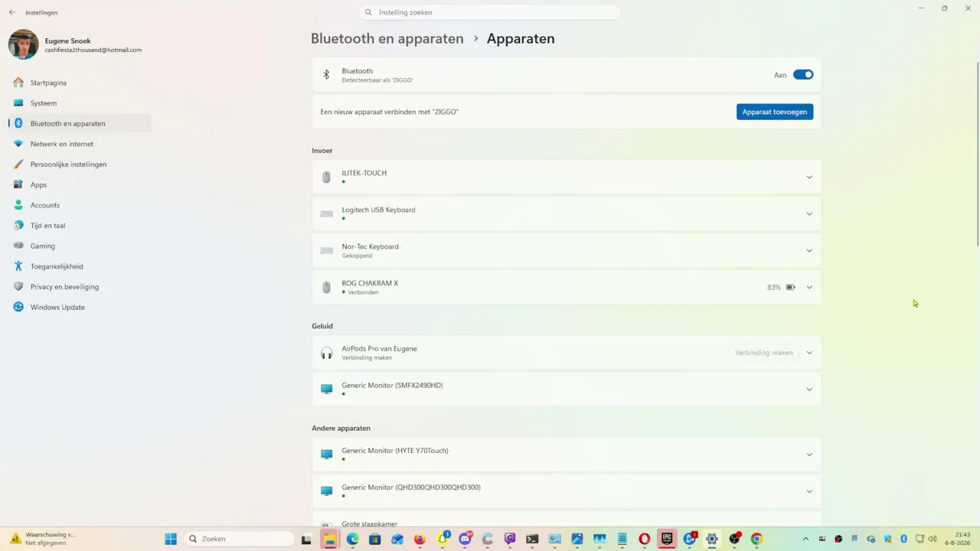Click the Windows Update sidebar icon
980x551 pixels.
pyautogui.click(x=18, y=307)
